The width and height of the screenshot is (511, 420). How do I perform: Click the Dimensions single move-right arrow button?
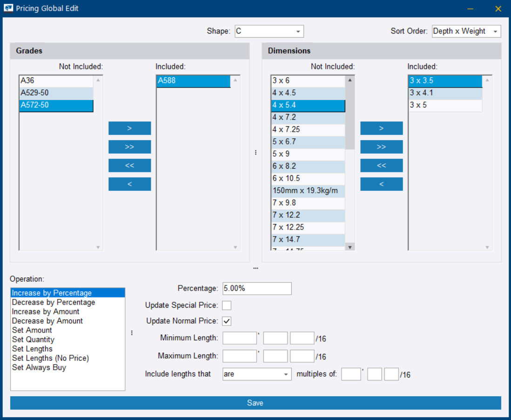pyautogui.click(x=381, y=128)
